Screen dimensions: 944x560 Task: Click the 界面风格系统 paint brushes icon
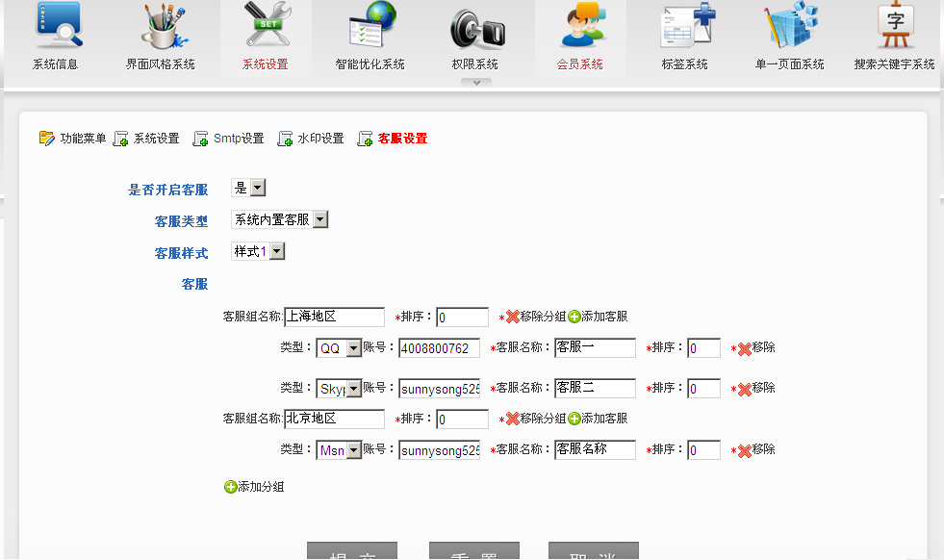(161, 27)
